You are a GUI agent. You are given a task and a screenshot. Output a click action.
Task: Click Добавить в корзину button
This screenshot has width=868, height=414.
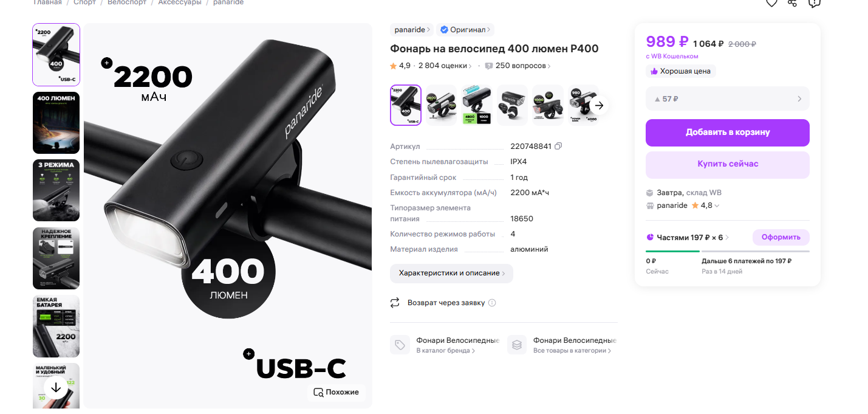[x=728, y=133]
